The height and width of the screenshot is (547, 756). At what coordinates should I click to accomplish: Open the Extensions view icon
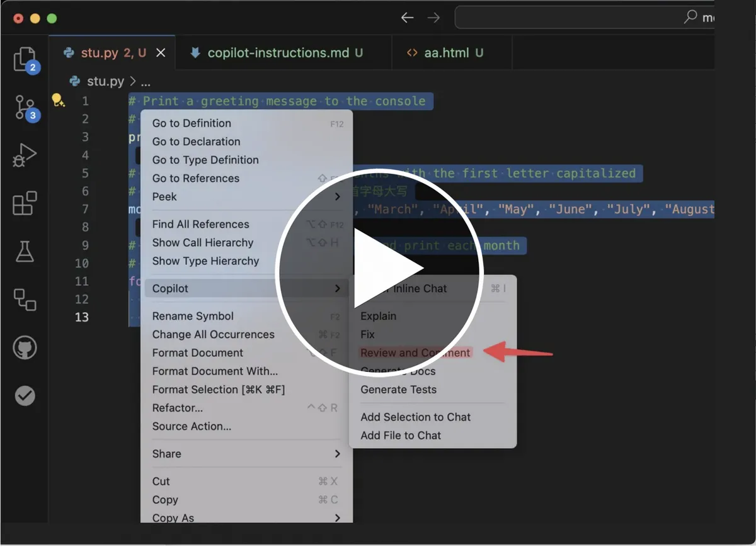(25, 204)
